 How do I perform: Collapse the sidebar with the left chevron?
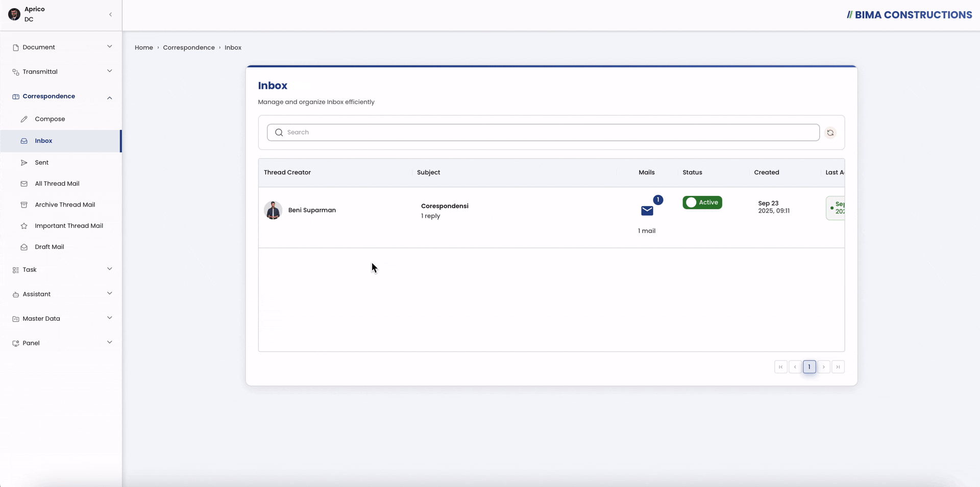tap(110, 14)
